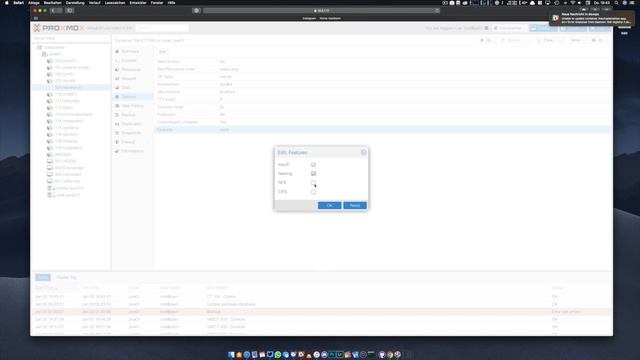The image size is (640, 360).
Task: Select the Console mode option row
Action: click(x=383, y=107)
